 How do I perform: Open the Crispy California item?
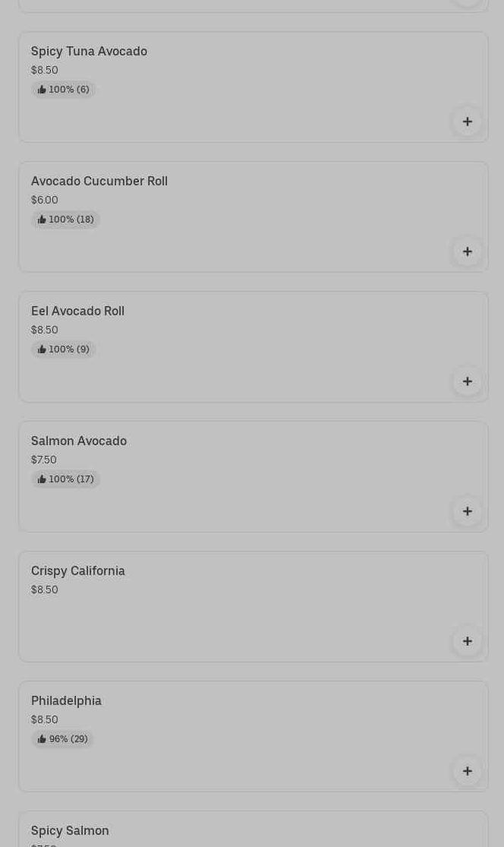(78, 570)
